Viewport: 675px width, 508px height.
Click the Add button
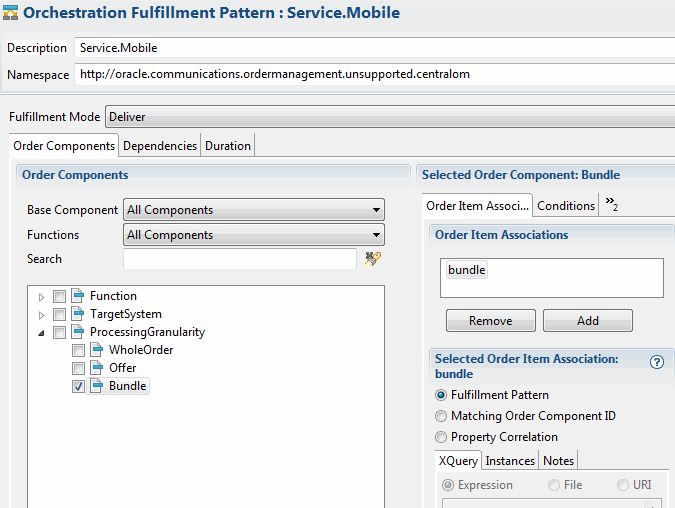pyautogui.click(x=587, y=321)
